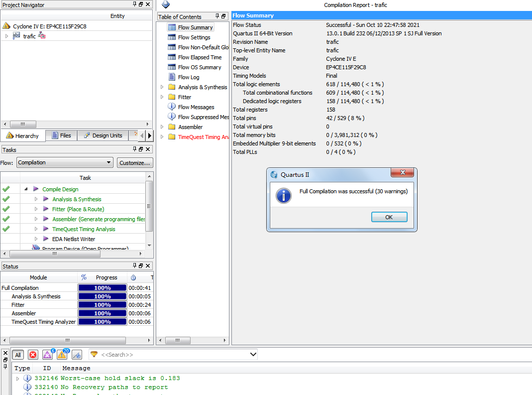This screenshot has width=532, height=395.
Task: Click the EDA Netlist Writer play icon
Action: (46, 239)
